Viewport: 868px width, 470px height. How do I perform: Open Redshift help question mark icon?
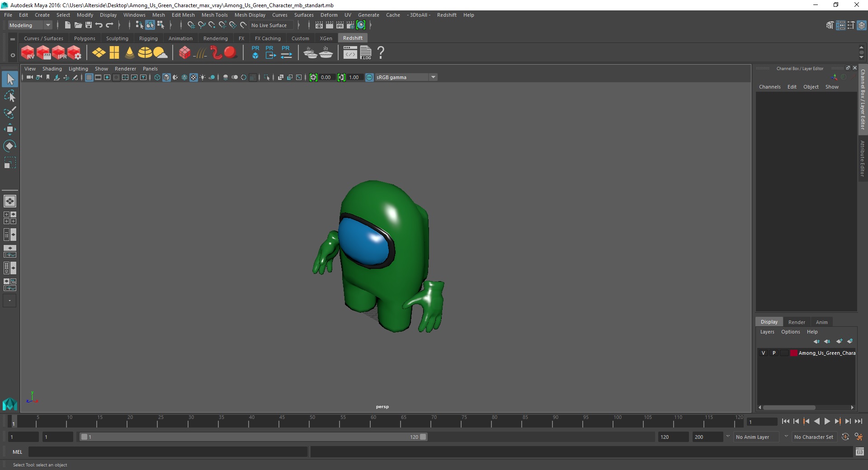click(x=381, y=53)
